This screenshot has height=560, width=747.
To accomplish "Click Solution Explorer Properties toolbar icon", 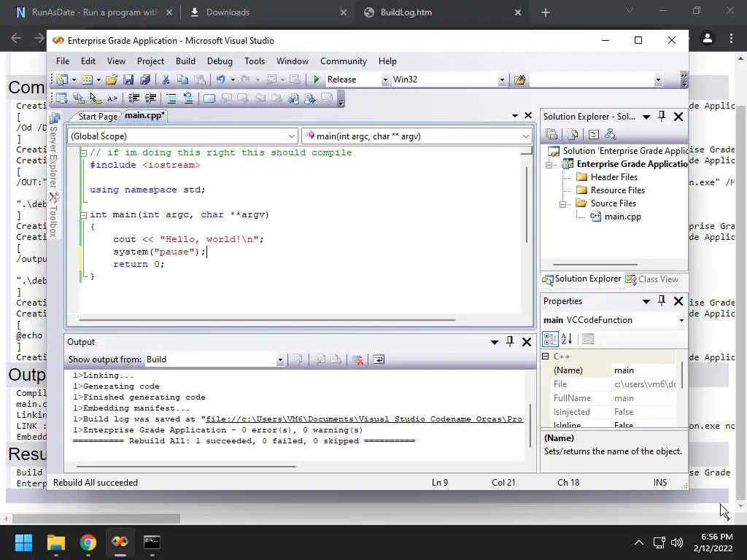I will coord(551,135).
